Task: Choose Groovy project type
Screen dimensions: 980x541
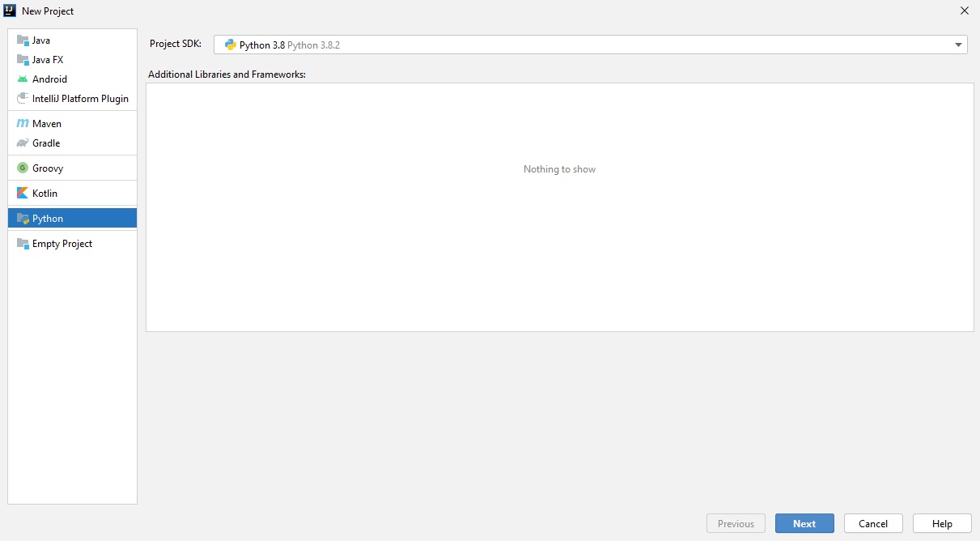Action: pos(72,168)
